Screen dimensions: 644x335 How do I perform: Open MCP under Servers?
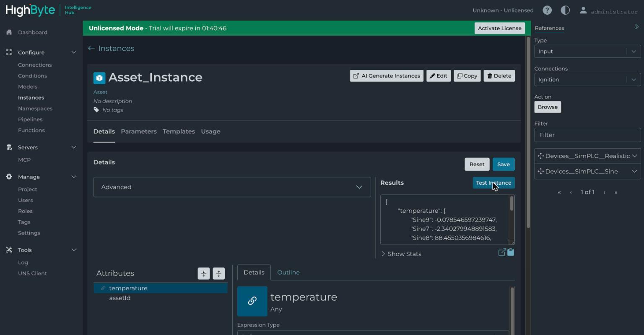click(x=24, y=160)
